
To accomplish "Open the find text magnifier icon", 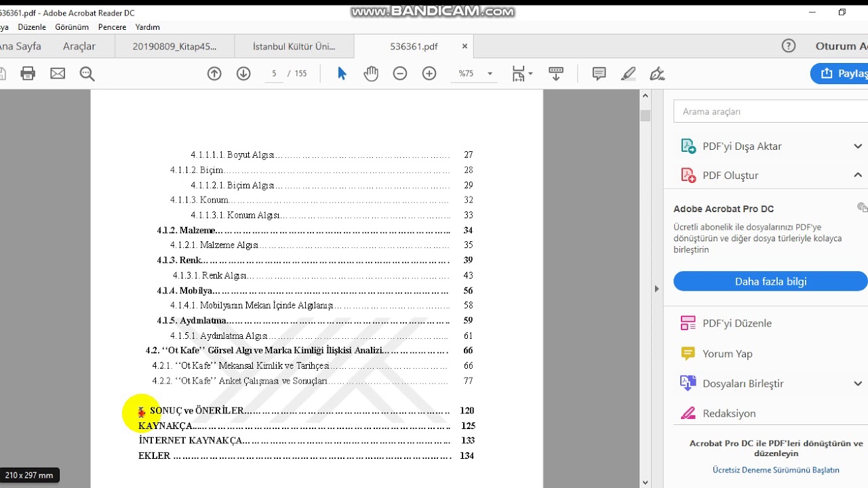I will coord(87,73).
